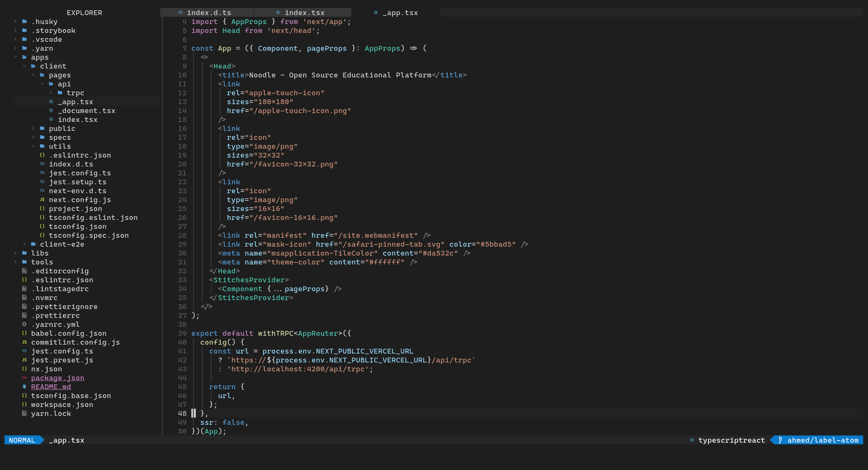Click the React icon in the status bar filetype
Image resolution: width=868 pixels, height=470 pixels.
pyautogui.click(x=692, y=440)
